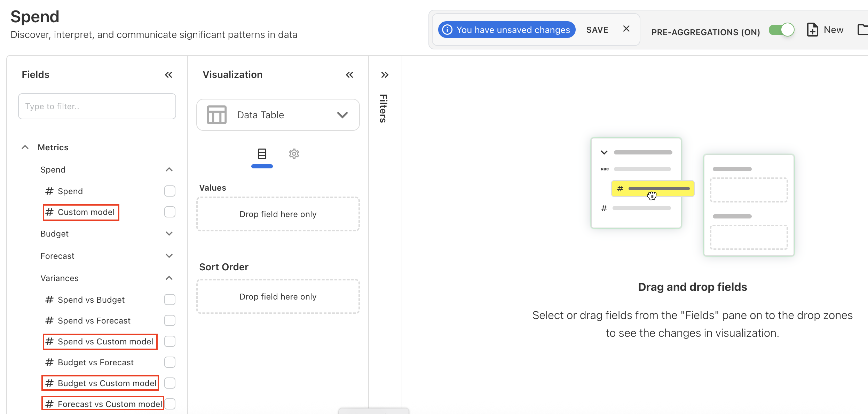Click the unsaved changes info icon
Image resolution: width=868 pixels, height=414 pixels.
[x=447, y=30]
